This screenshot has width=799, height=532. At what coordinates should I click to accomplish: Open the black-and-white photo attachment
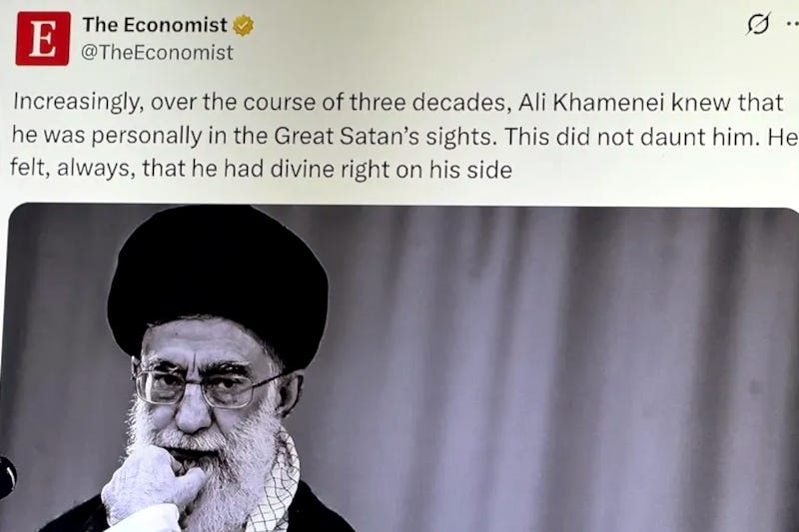(403, 367)
